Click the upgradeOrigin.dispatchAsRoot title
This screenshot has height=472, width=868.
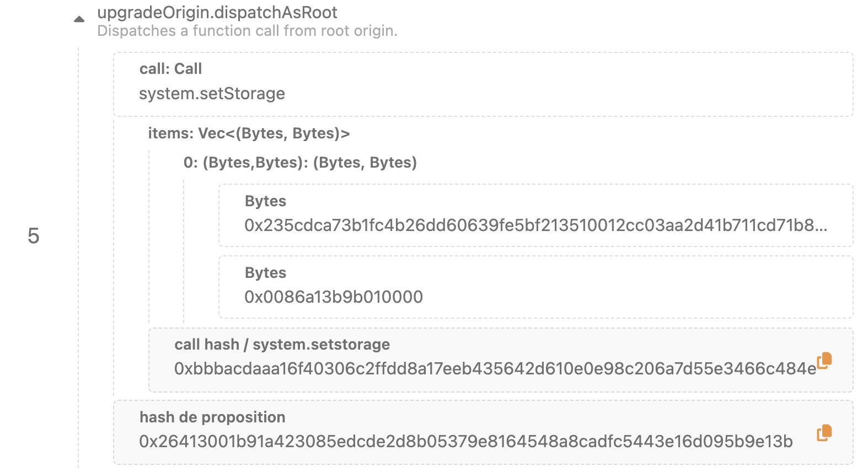pos(217,12)
